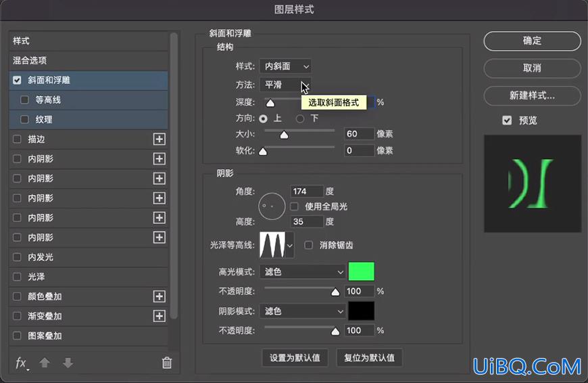Click the gloss contour curve thumbnail
Image resolution: width=588 pixels, height=383 pixels.
(x=272, y=245)
